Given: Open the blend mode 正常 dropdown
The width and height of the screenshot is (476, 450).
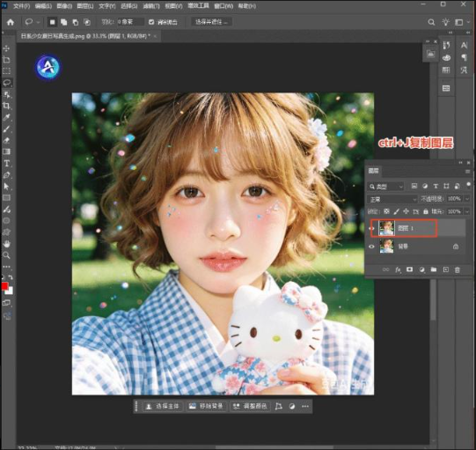Looking at the screenshot, I should pyautogui.click(x=392, y=199).
